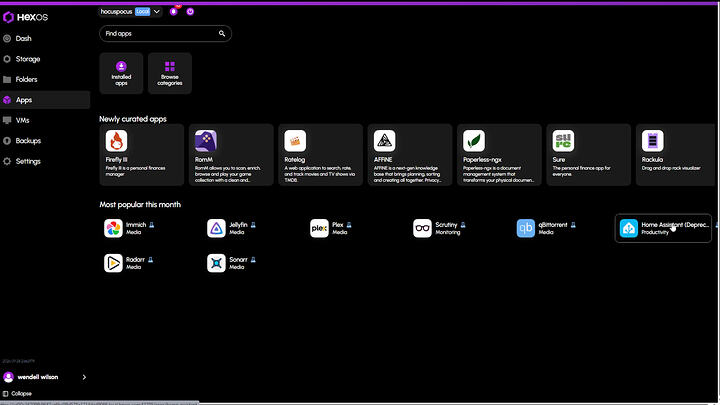Click the Folders folder icon
Screen dimensions: 720x405
click(x=7, y=79)
